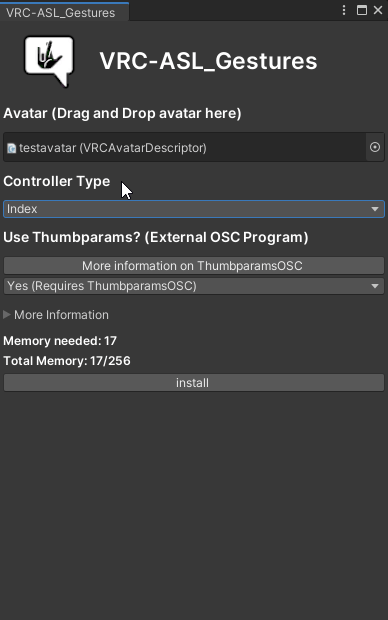Open the Index controller type dropdown
Image resolution: width=388 pixels, height=620 pixels.
click(194, 209)
